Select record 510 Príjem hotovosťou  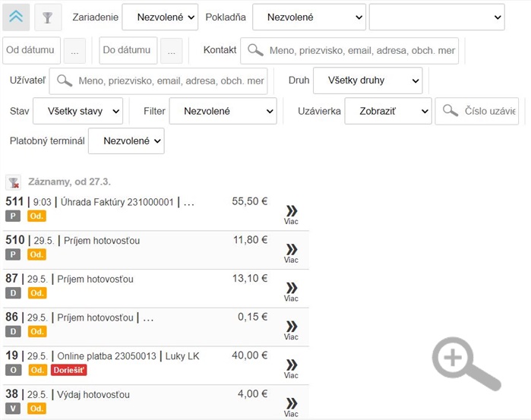[156, 251]
